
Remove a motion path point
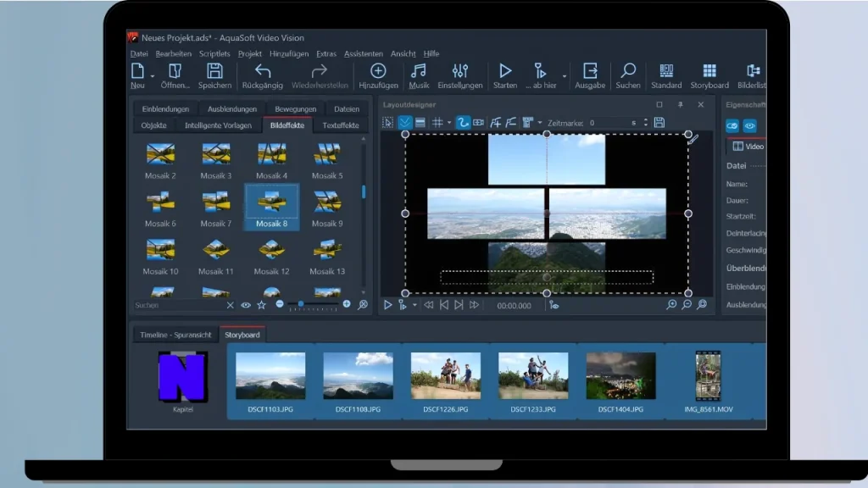coord(510,123)
